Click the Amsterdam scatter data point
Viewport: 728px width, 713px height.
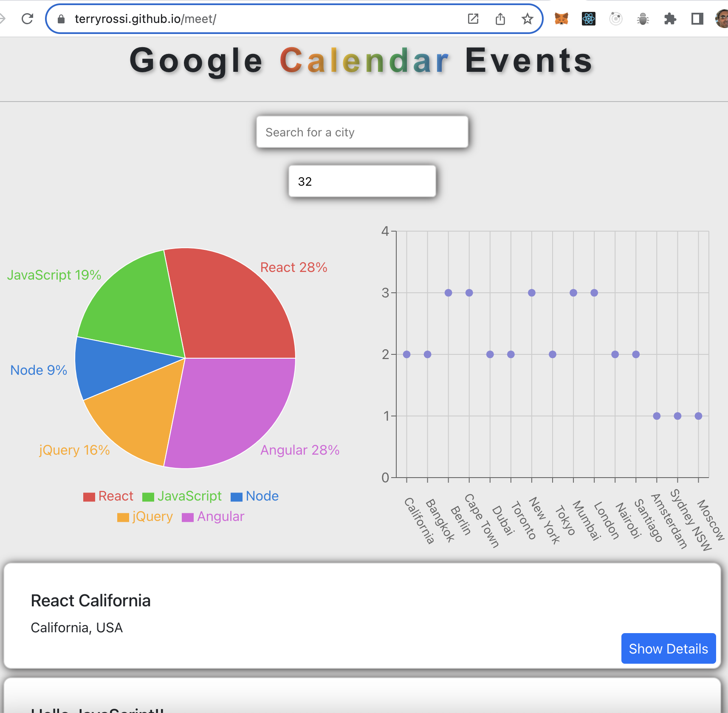pos(657,416)
